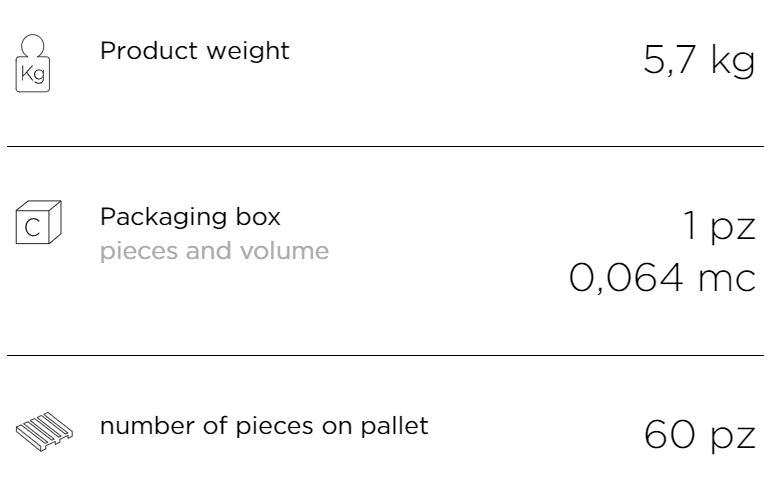Click the word 'volume' in gray subtitle
The height and width of the screenshot is (497, 783).
pyautogui.click(x=284, y=251)
